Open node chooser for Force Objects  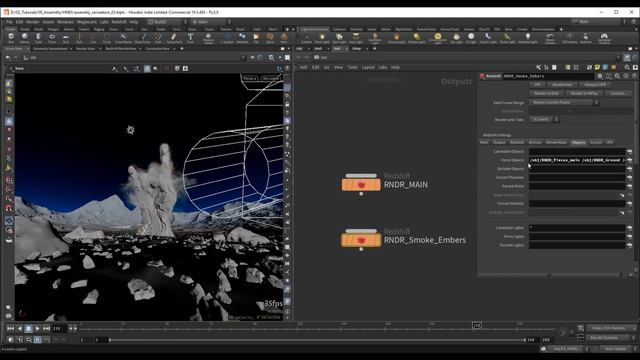[629, 160]
